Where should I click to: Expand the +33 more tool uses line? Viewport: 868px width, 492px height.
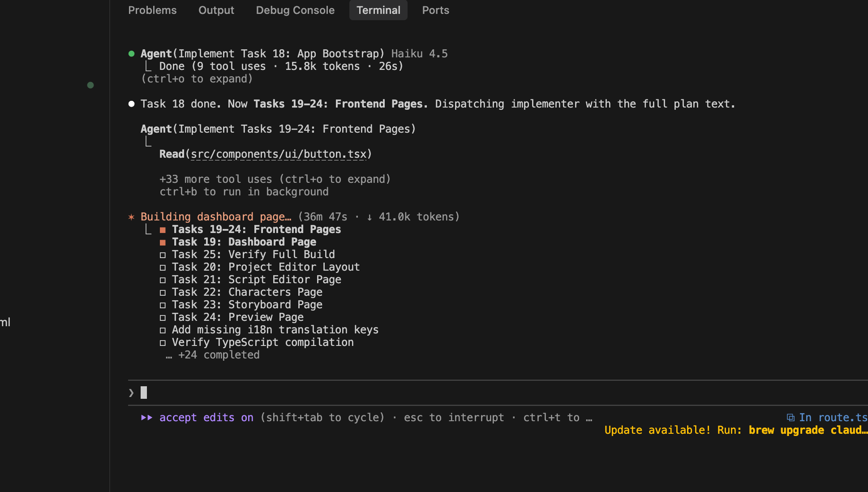[275, 179]
